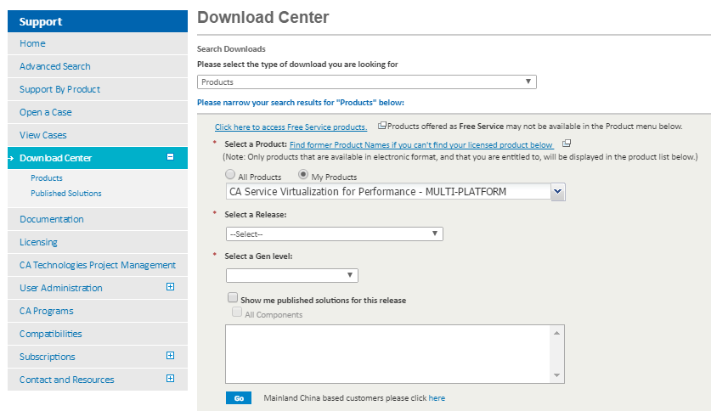The height and width of the screenshot is (411, 711).
Task: Select the All Products radio button
Action: point(230,174)
